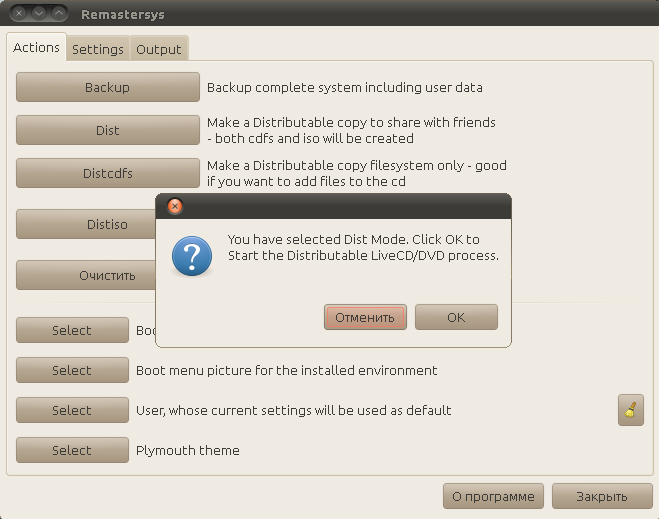Click the Backup button
Image resolution: width=659 pixels, height=519 pixels.
point(107,87)
